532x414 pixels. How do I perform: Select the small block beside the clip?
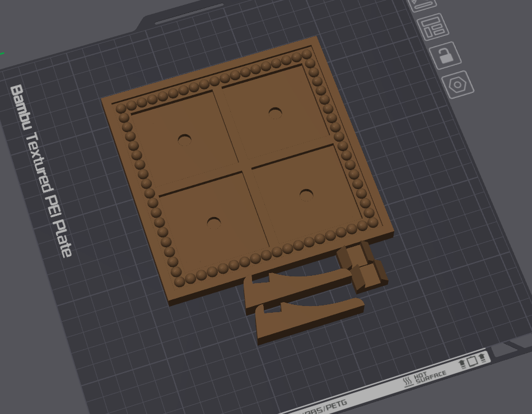point(370,274)
